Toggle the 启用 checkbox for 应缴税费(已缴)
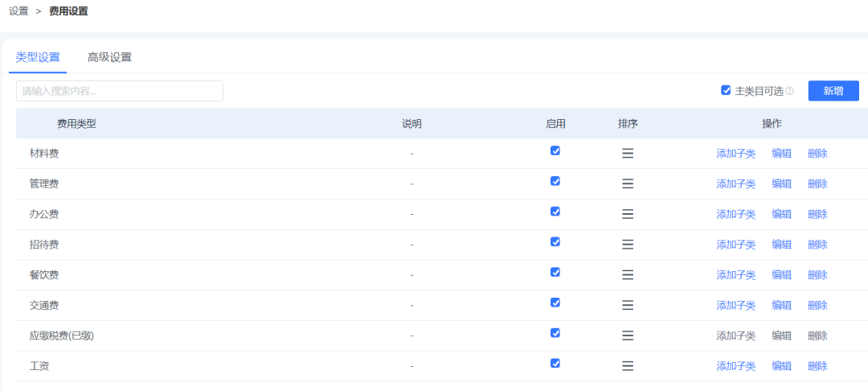 (x=555, y=333)
